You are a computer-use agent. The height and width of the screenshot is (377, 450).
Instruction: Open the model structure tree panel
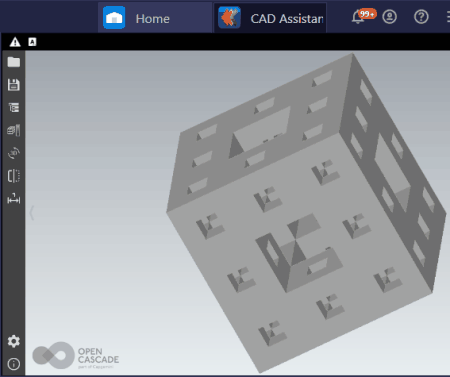pyautogui.click(x=14, y=107)
